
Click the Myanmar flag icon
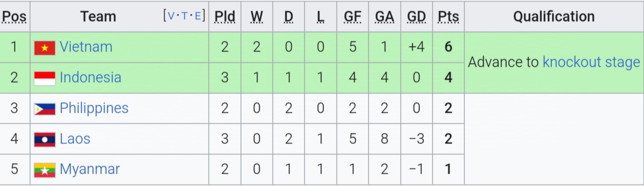pos(45,170)
